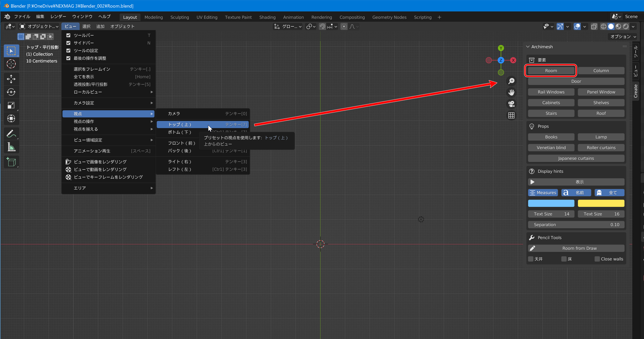Viewport: 644px width, 339px height.
Task: Open the オプション dropdown
Action: 623,37
